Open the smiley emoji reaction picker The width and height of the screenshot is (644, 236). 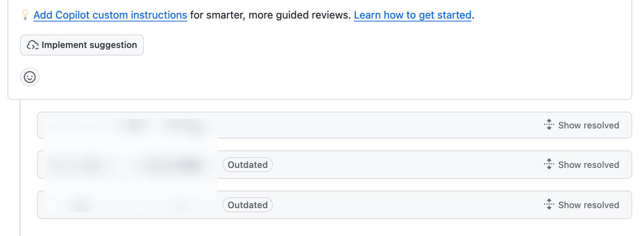[30, 77]
